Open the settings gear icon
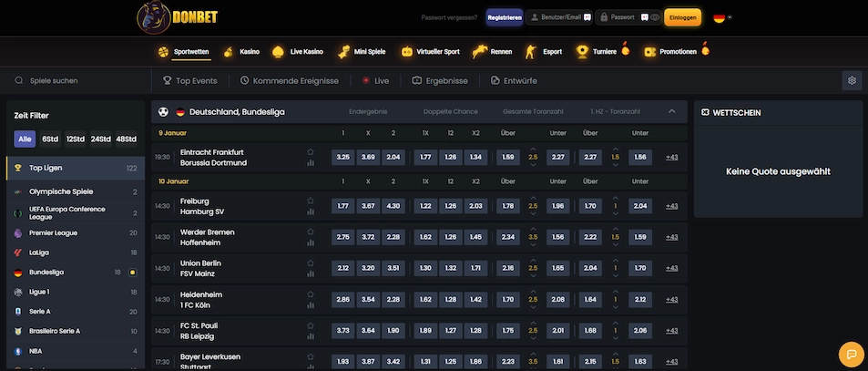The width and height of the screenshot is (868, 371). 852,81
